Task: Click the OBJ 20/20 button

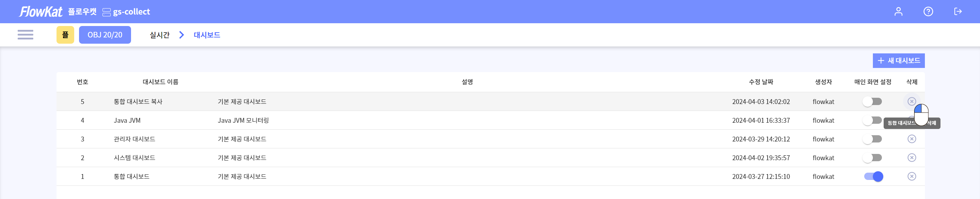Action: (x=105, y=35)
